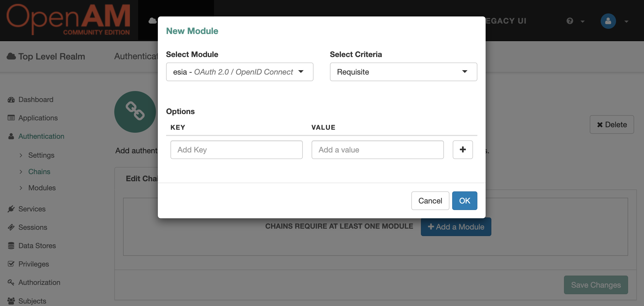Expand the Modules item in sidebar
Image resolution: width=644 pixels, height=306 pixels.
42,188
